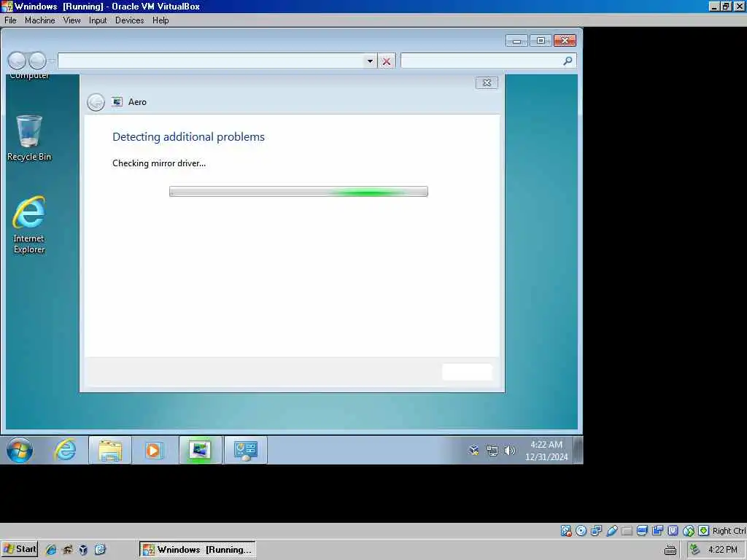The width and height of the screenshot is (747, 560).
Task: Open the Devices menu
Action: [130, 20]
